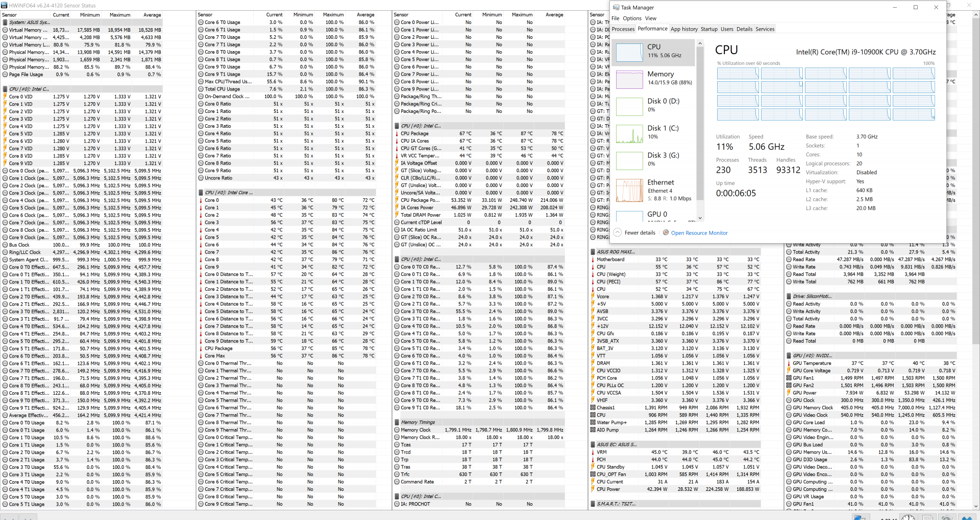
Task: Switch to the Details tab
Action: click(744, 29)
